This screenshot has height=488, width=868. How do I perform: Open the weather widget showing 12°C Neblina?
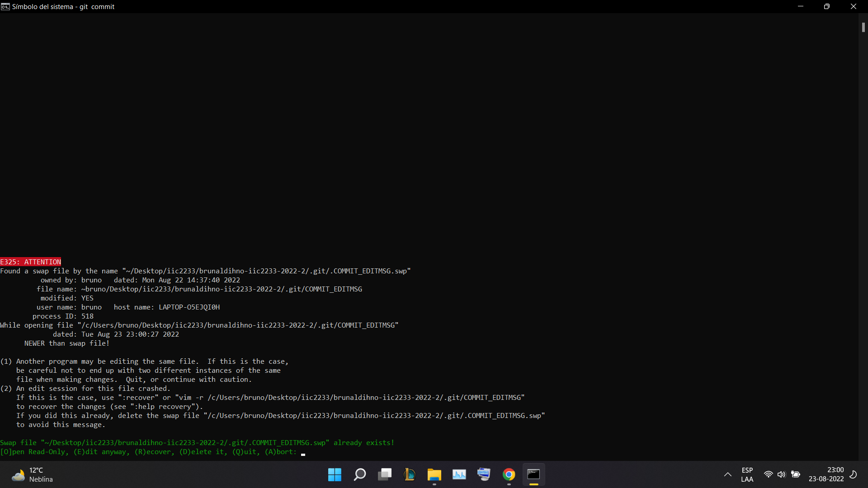click(33, 474)
